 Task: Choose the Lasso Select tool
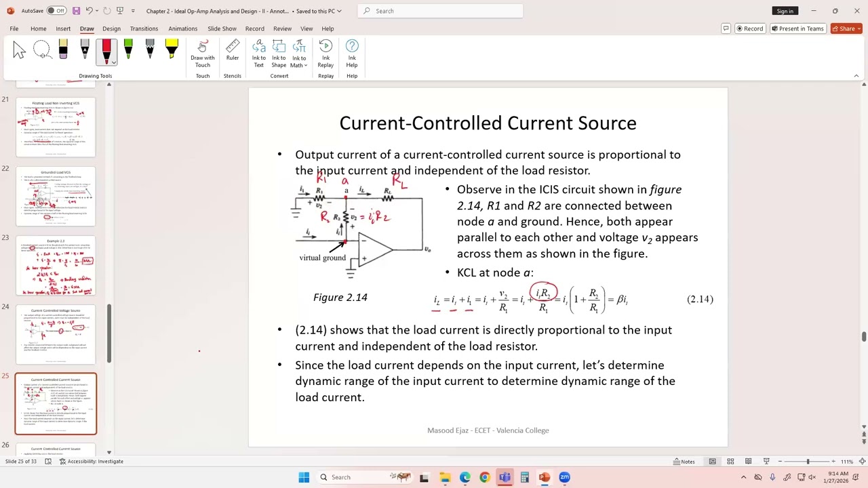41,50
